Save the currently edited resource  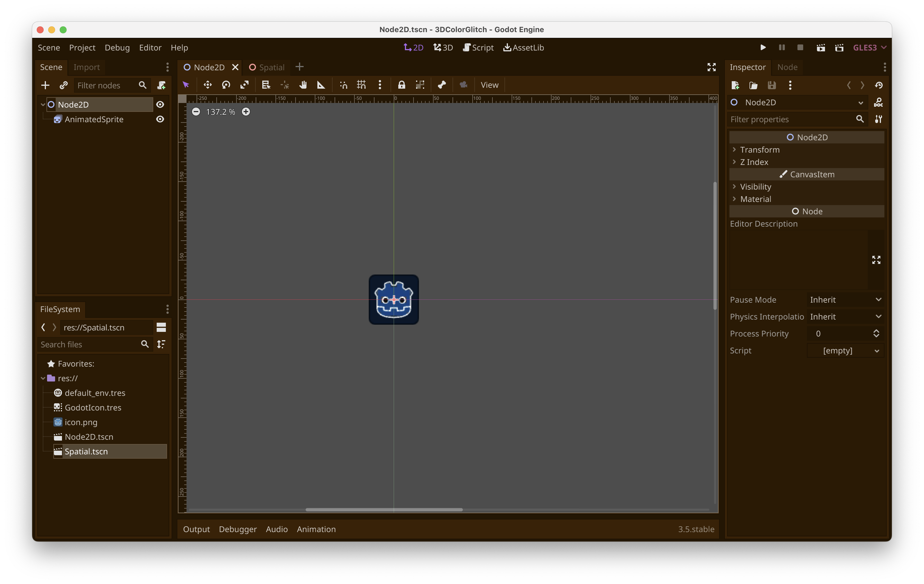pyautogui.click(x=772, y=85)
